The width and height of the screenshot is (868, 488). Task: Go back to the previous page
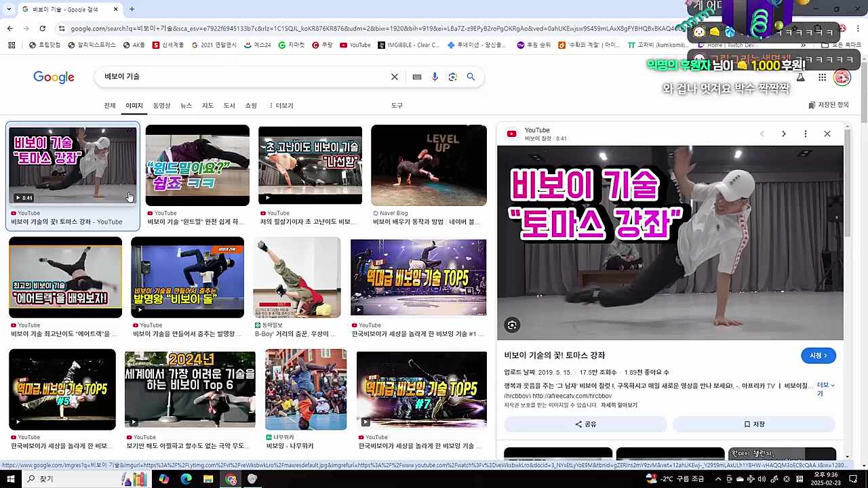coord(9,28)
